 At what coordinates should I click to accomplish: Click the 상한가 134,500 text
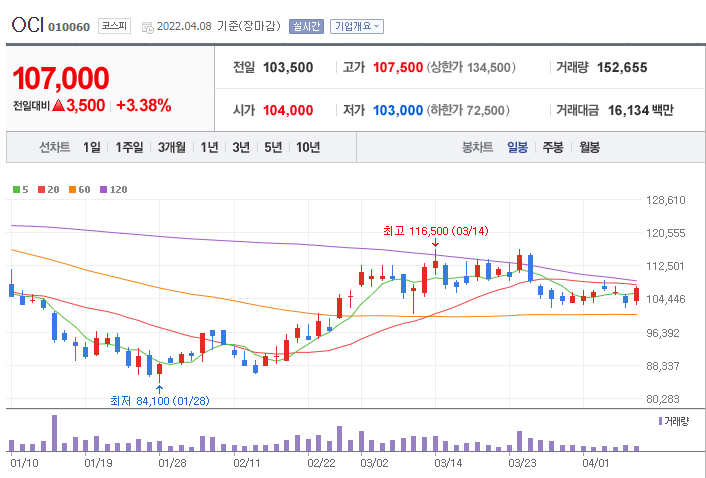tap(471, 68)
